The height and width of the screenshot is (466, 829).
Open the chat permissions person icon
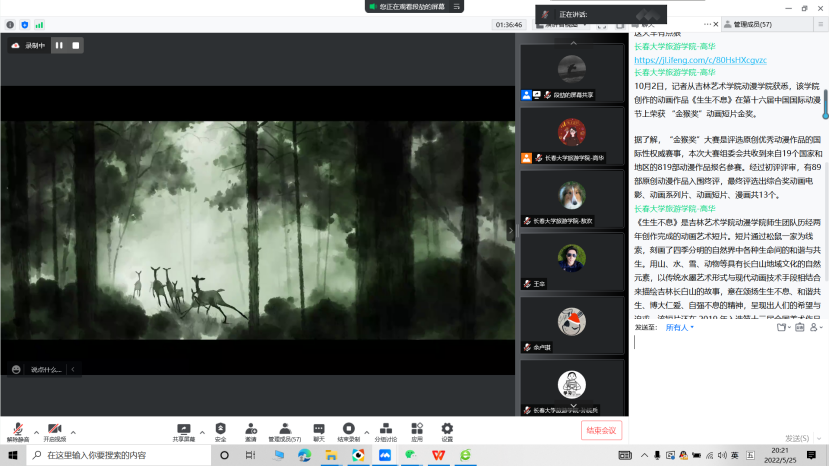click(816, 327)
